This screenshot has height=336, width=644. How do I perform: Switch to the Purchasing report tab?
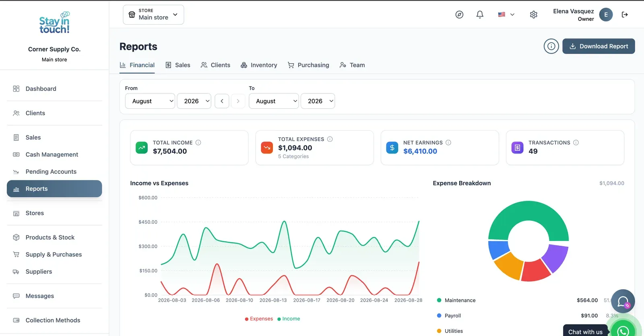(308, 65)
